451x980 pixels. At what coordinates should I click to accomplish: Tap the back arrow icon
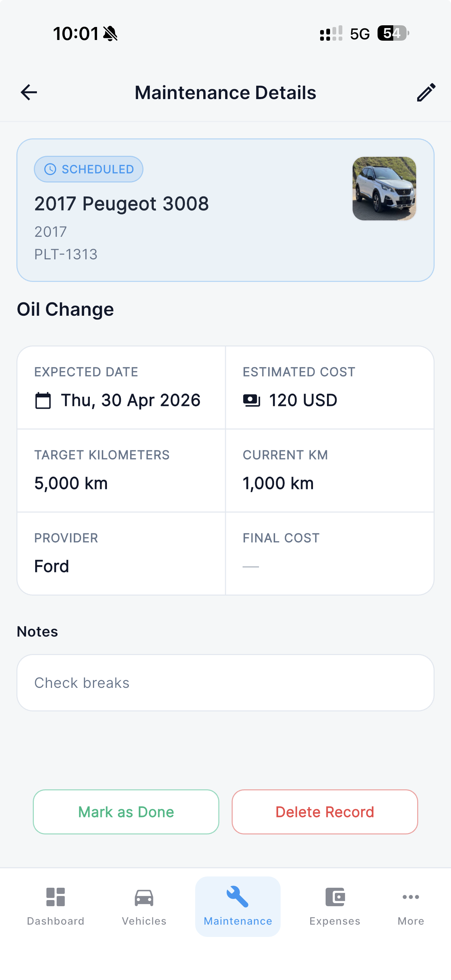(x=29, y=93)
